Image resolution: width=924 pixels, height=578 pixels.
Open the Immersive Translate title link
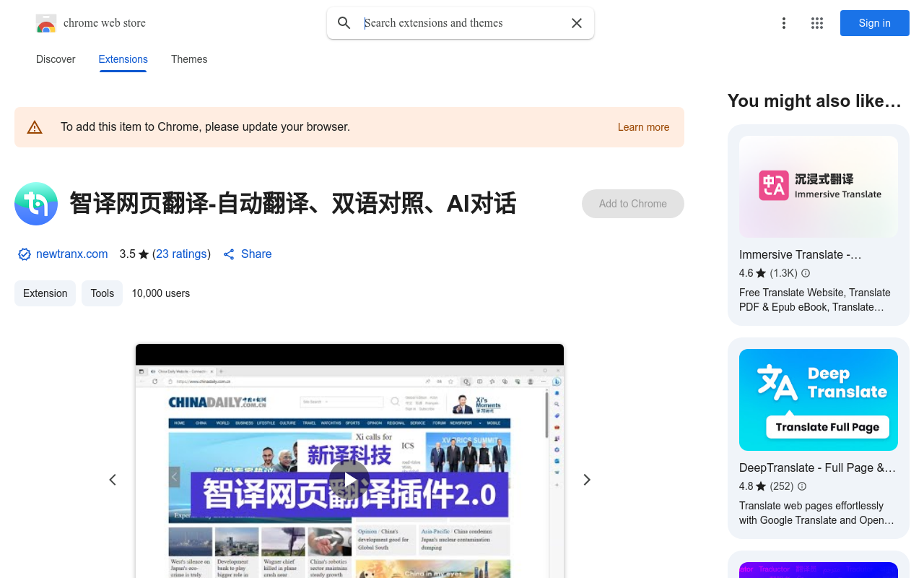point(801,254)
